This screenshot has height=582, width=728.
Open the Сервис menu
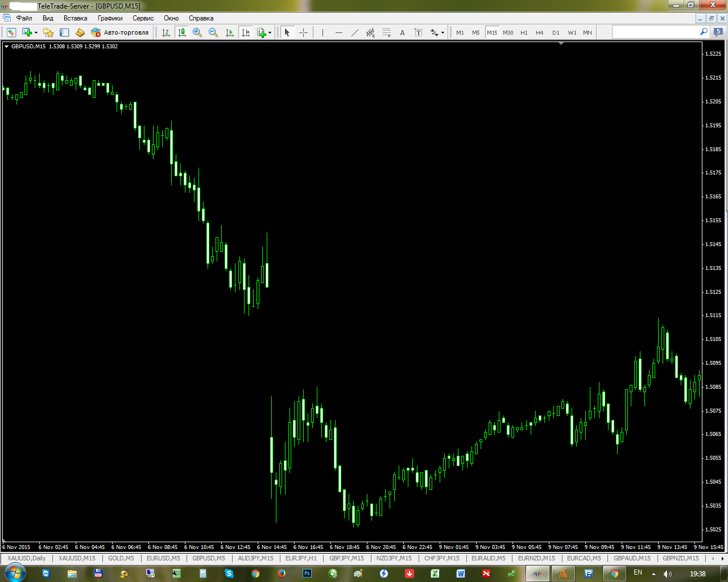(x=143, y=18)
